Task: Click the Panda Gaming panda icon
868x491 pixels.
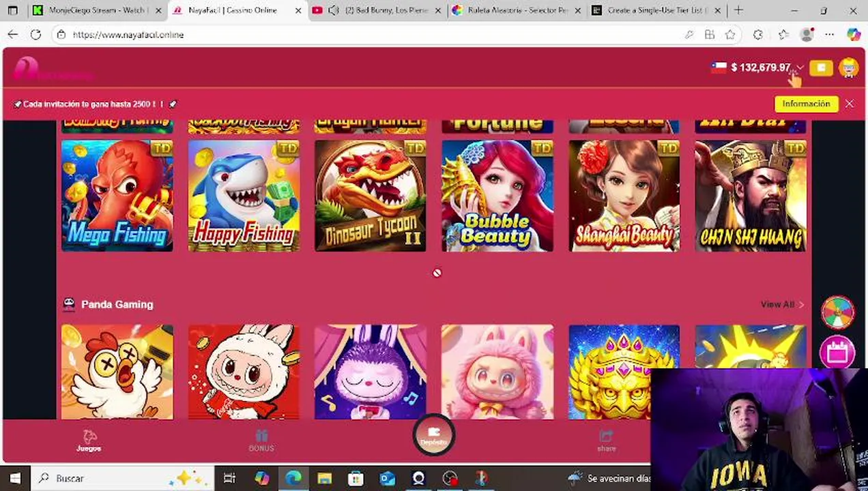Action: point(69,304)
